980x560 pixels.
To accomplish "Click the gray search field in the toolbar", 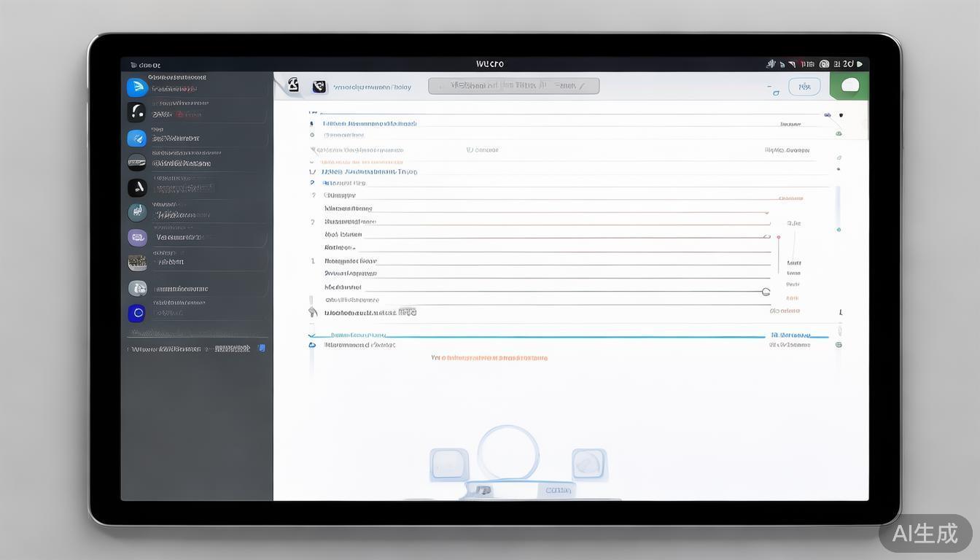I will pos(513,86).
